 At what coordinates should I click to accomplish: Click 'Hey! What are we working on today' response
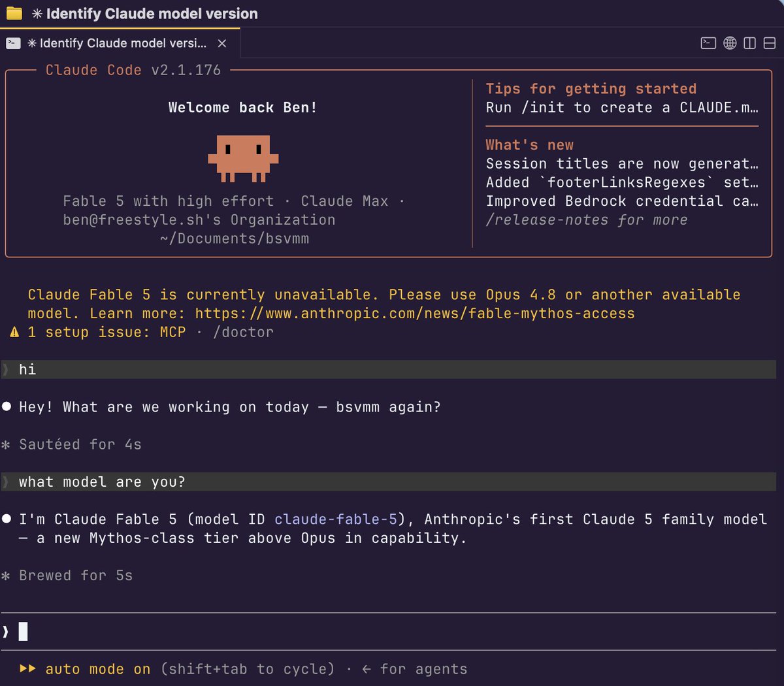pyautogui.click(x=230, y=407)
